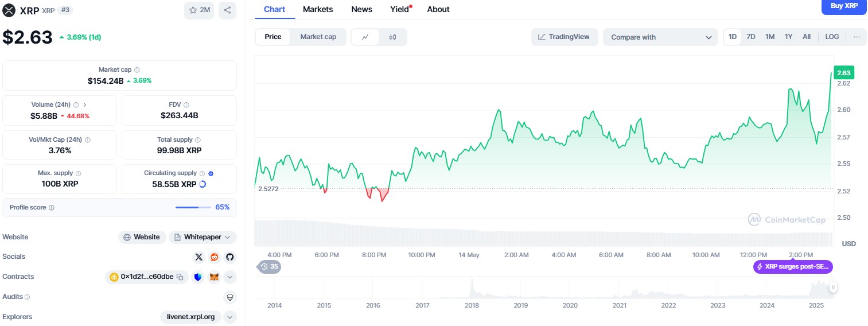Switch to candlestick chart view icon
Screen dimensions: 868x326
tap(393, 37)
